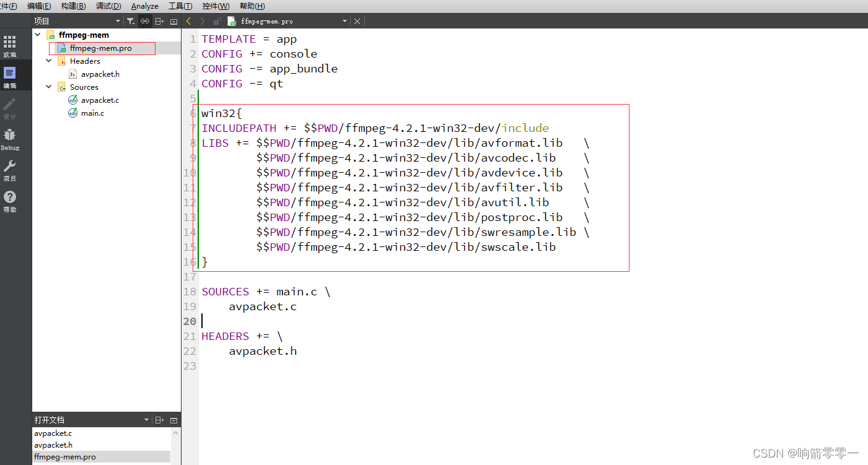This screenshot has height=465, width=868.
Task: Open the Build (构建) menu
Action: pos(73,6)
